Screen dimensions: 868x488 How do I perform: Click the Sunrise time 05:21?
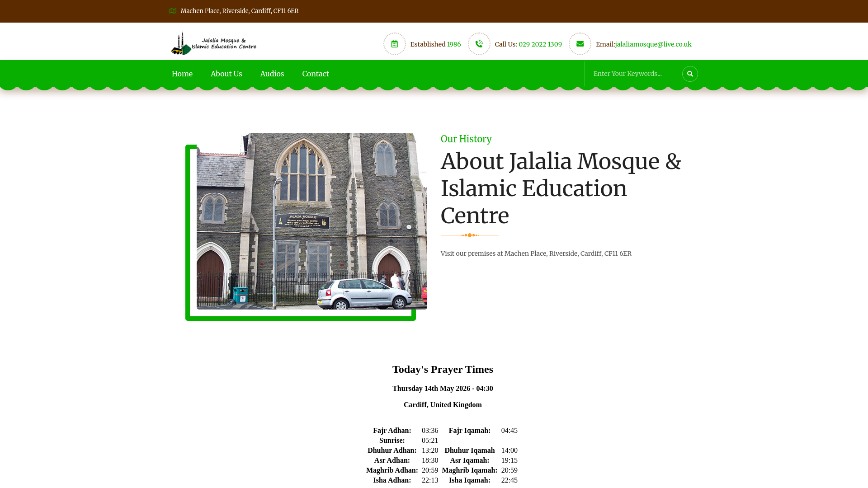[430, 441]
